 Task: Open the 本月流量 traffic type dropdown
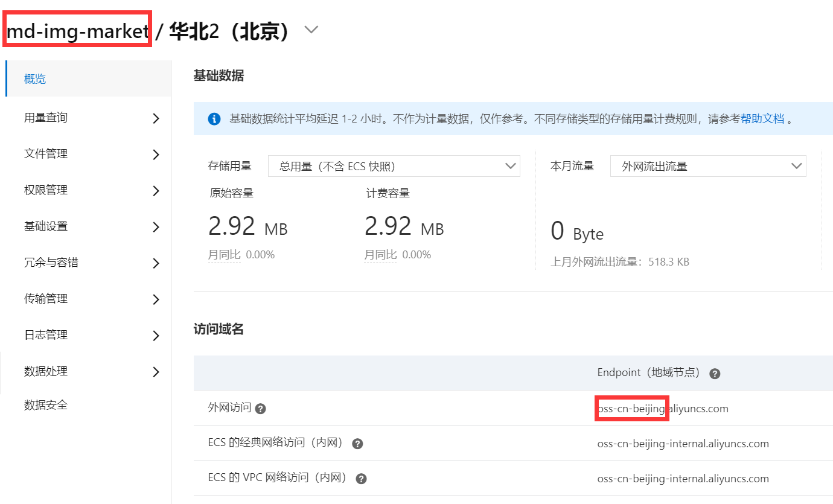(x=708, y=166)
